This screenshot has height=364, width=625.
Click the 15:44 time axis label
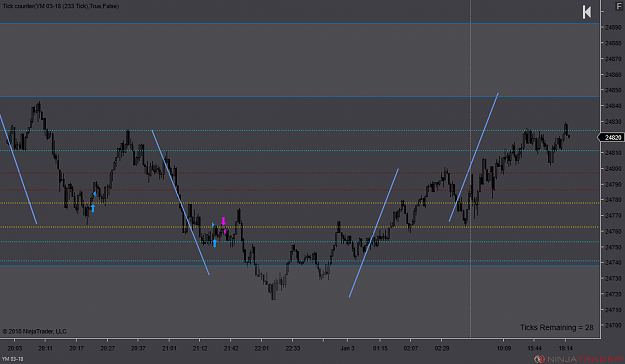535,348
